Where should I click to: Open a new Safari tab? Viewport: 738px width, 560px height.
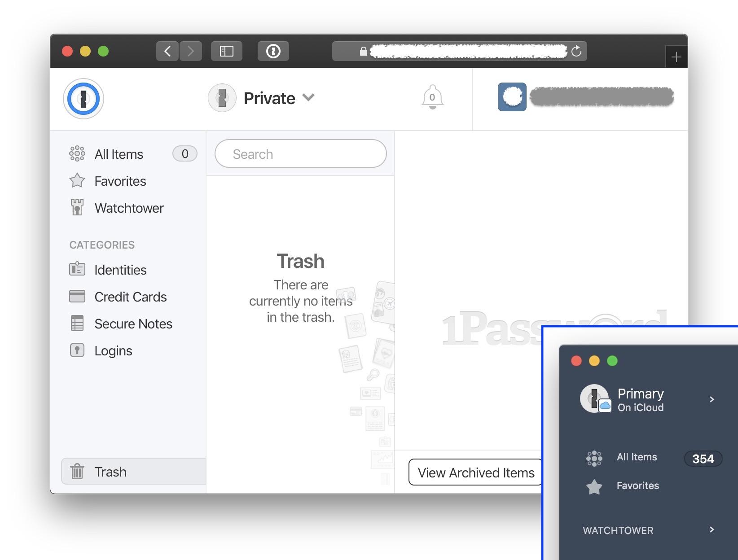point(676,57)
